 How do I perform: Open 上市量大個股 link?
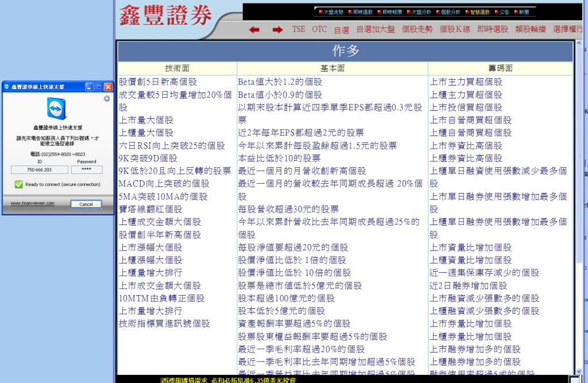(x=146, y=120)
